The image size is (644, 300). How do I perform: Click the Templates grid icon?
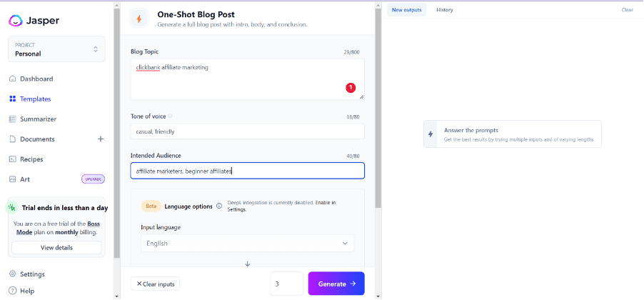(12, 99)
